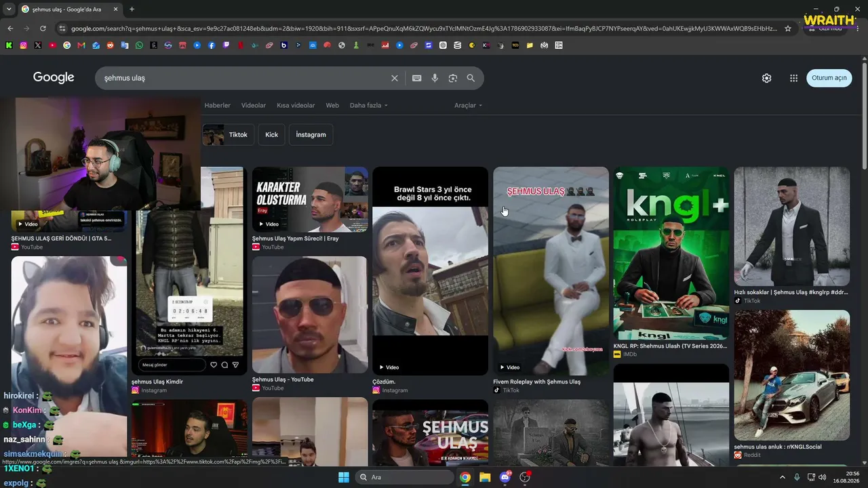The width and height of the screenshot is (868, 488).
Task: Switch to the Kısa videolar tab
Action: (x=296, y=106)
